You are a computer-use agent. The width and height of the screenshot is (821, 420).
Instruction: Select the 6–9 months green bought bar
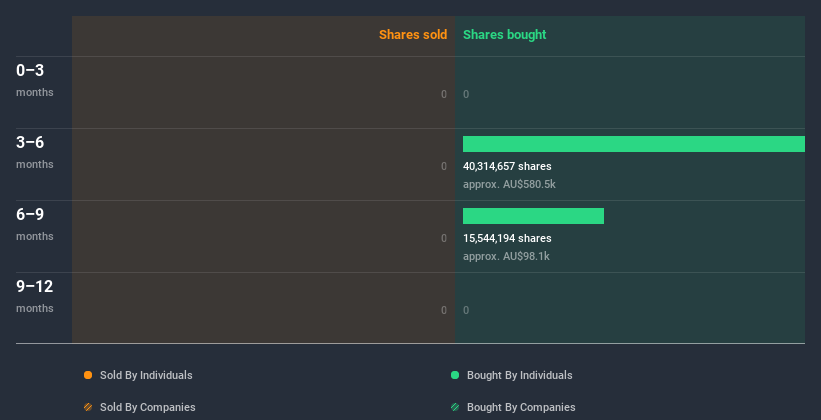(533, 216)
